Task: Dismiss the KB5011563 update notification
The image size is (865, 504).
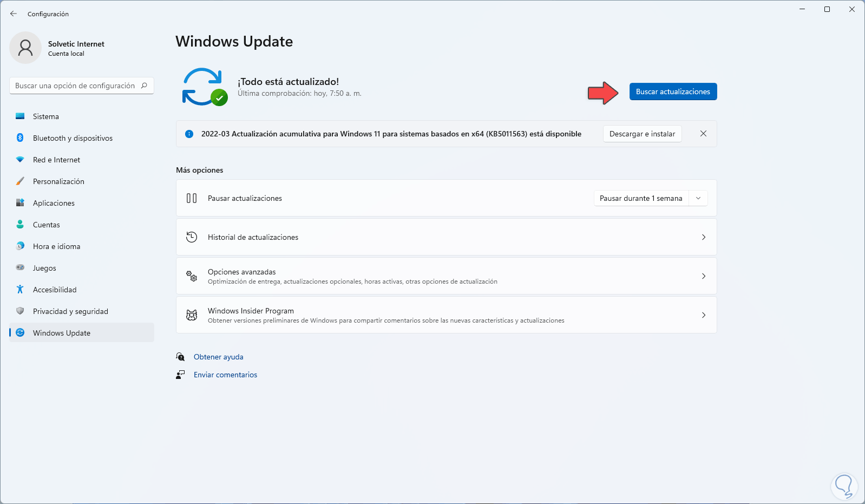Action: pyautogui.click(x=703, y=134)
